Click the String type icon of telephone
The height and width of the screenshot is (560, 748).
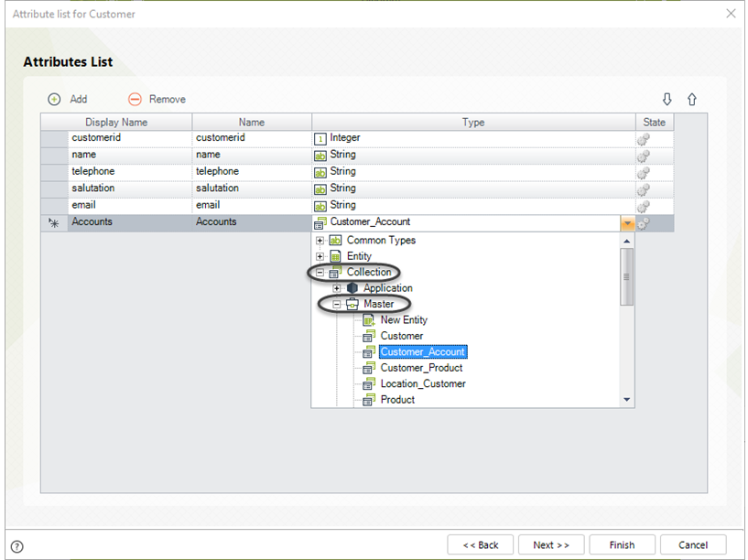click(x=320, y=173)
